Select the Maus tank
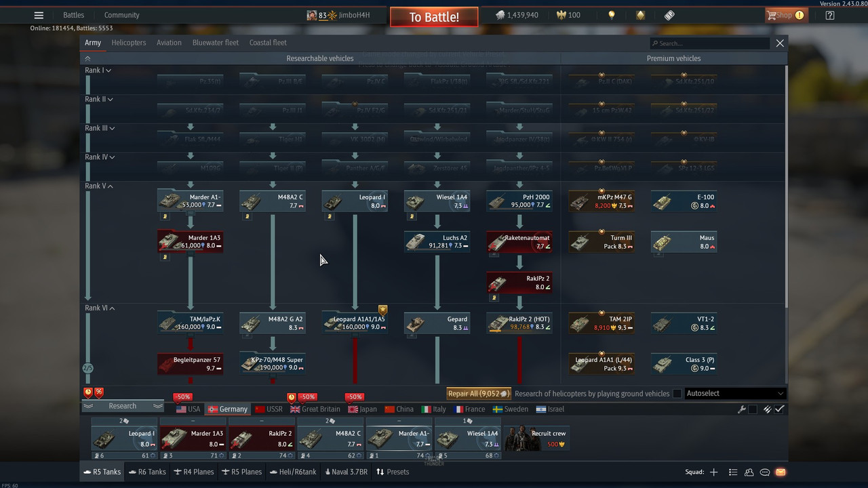The height and width of the screenshot is (488, 868). point(684,241)
